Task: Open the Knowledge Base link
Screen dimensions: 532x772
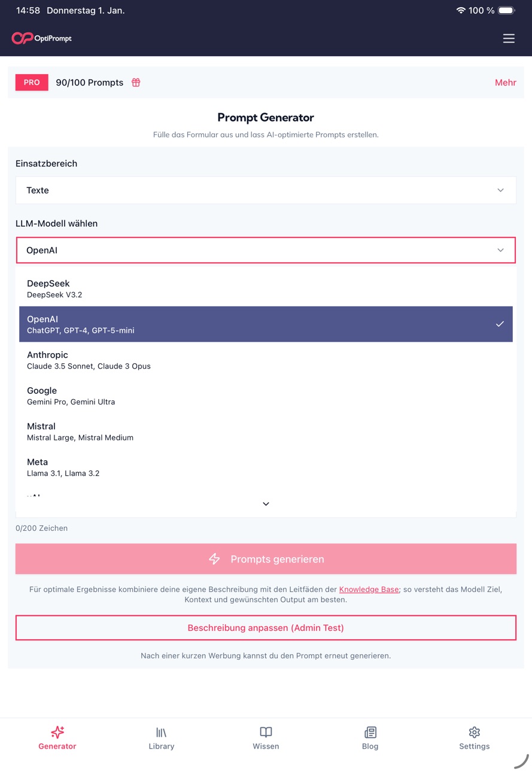Action: pyautogui.click(x=369, y=589)
